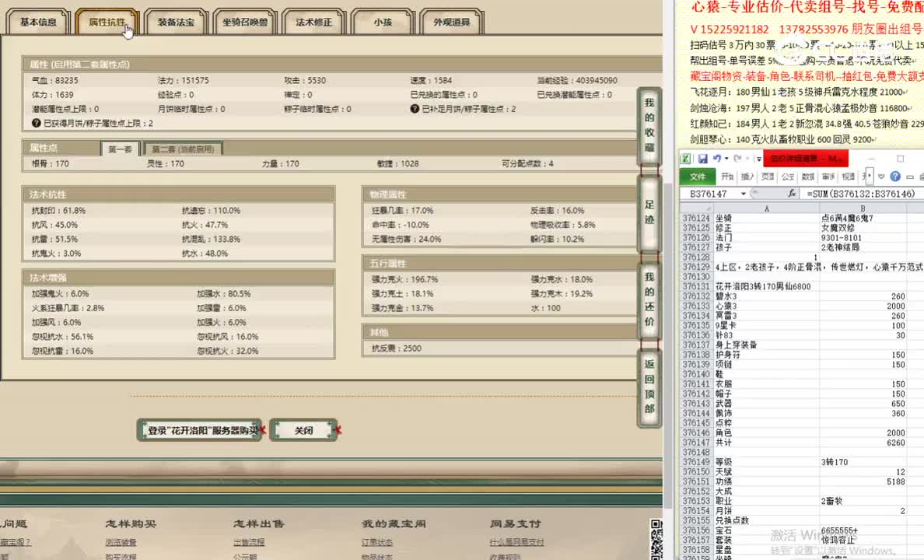Select the 开始 ribbon tab in Excel
Screen dimensions: 924x560
[x=726, y=177]
